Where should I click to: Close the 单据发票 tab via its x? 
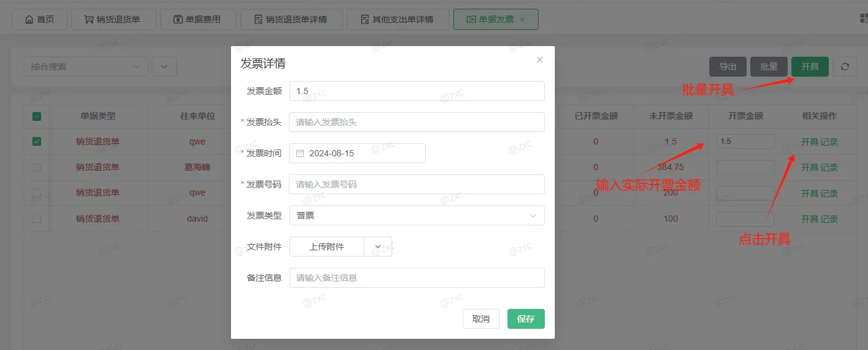point(522,19)
